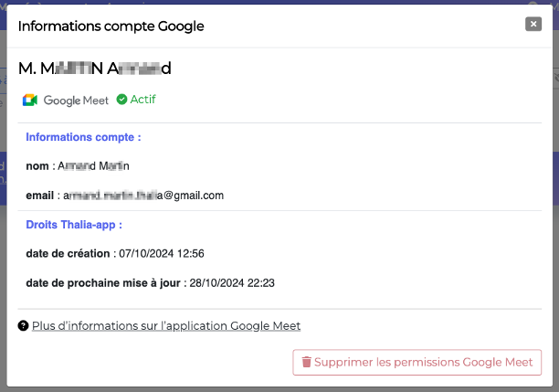Click the Google Meet text label

coord(76,101)
